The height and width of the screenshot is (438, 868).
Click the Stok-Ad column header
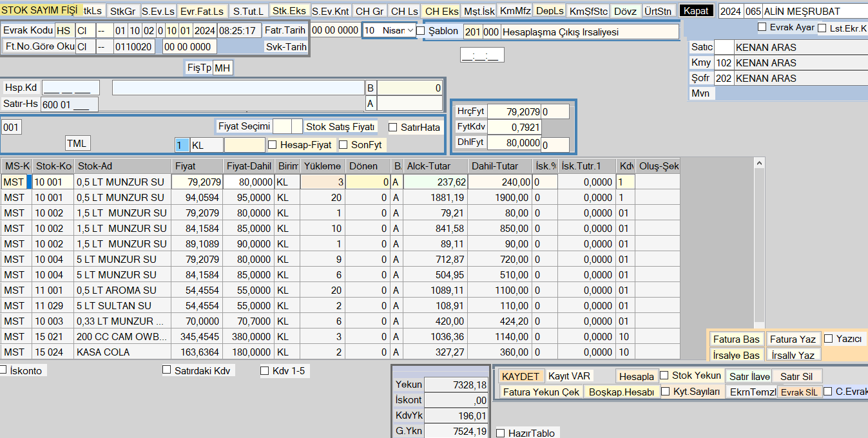pos(123,166)
